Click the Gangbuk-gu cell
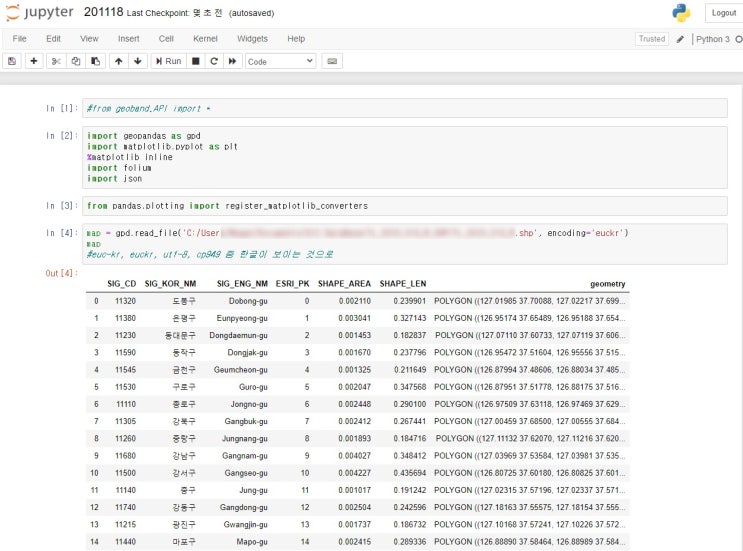 246,421
